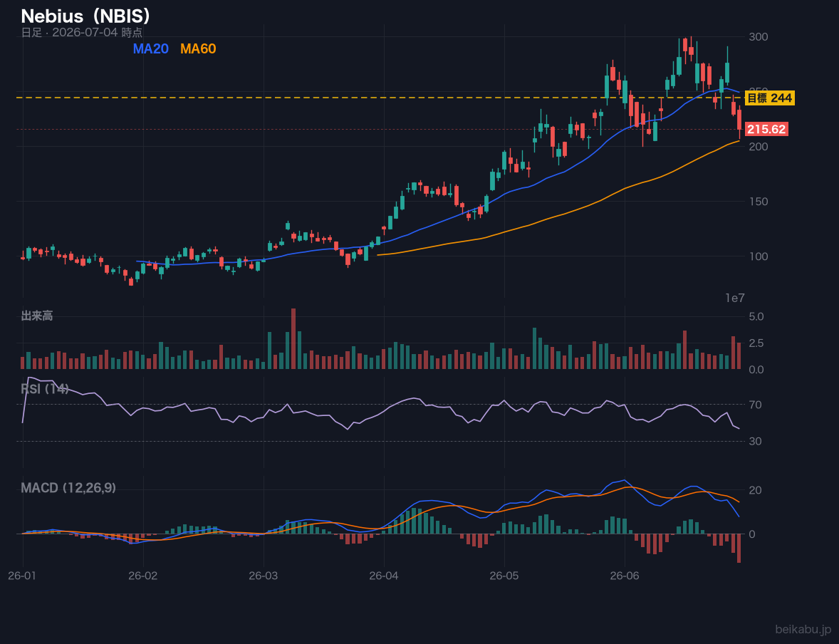Click the tallest volume bar in March

[x=293, y=339]
